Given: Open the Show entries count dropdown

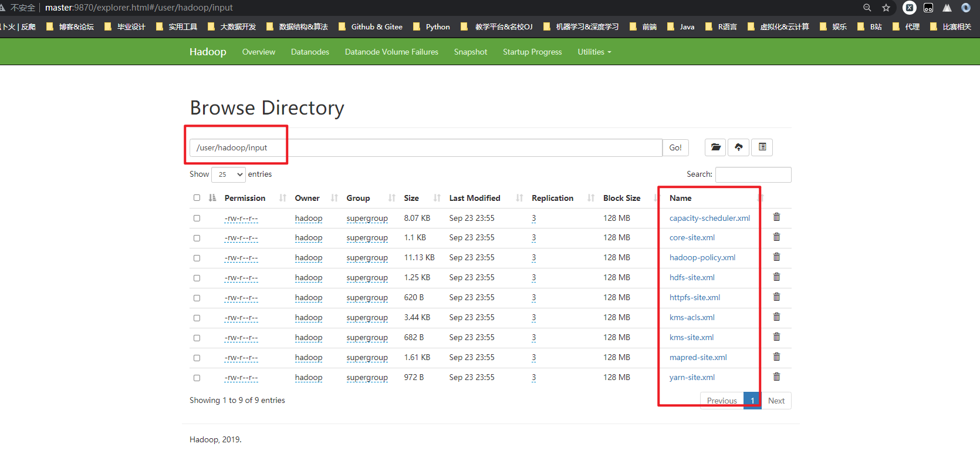Looking at the screenshot, I should (x=228, y=174).
